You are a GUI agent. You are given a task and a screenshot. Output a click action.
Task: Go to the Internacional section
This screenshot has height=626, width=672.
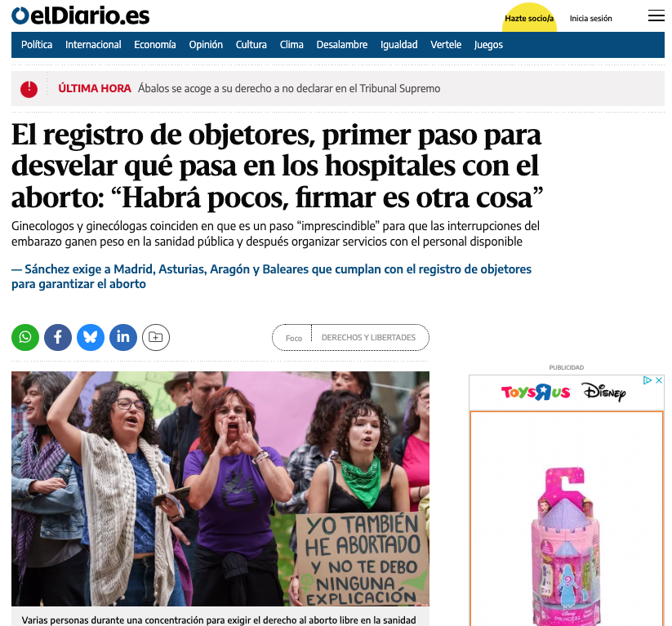pos(93,45)
